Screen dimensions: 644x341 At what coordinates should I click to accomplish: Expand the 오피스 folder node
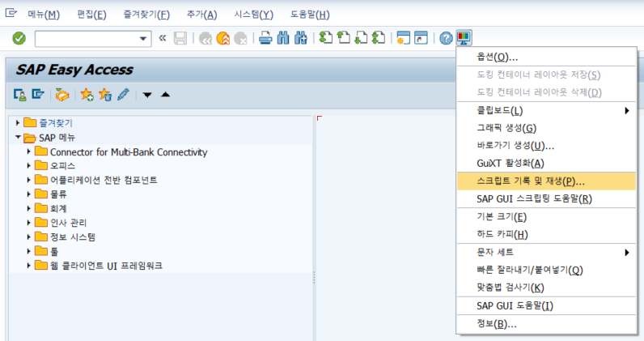(28, 166)
